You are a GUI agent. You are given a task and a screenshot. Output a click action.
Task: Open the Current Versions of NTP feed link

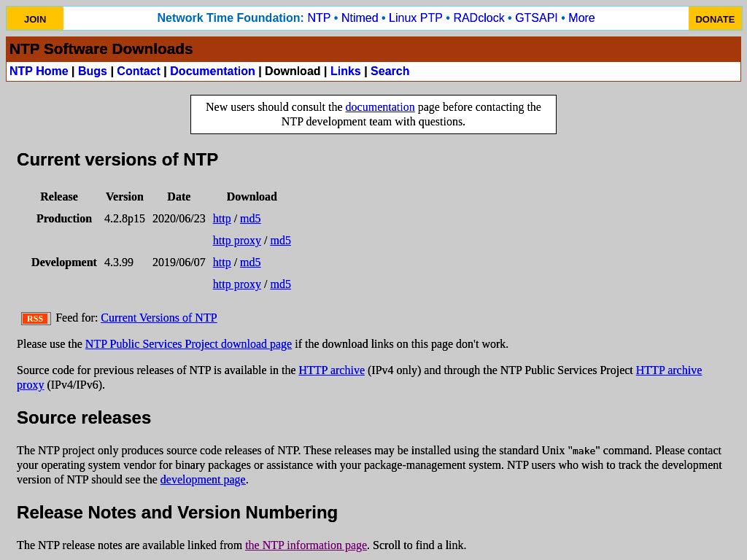pyautogui.click(x=158, y=318)
